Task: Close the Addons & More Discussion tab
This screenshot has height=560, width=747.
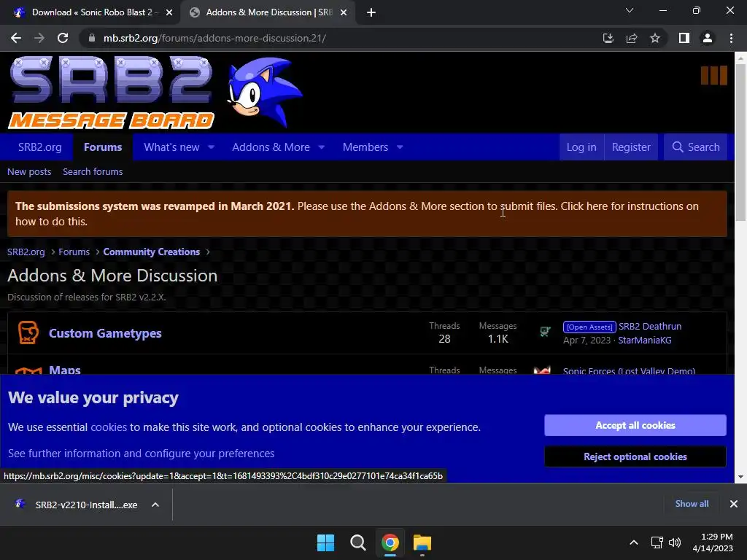Action: point(344,12)
